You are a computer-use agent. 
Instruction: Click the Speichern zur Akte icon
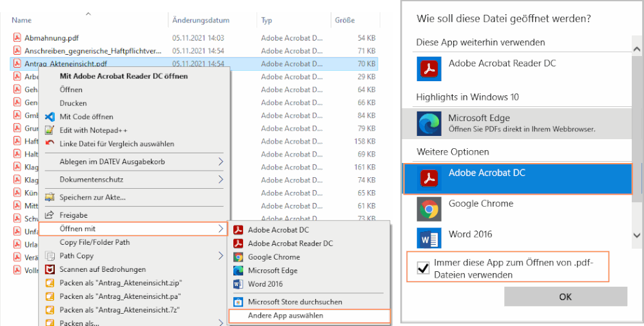[x=50, y=197]
